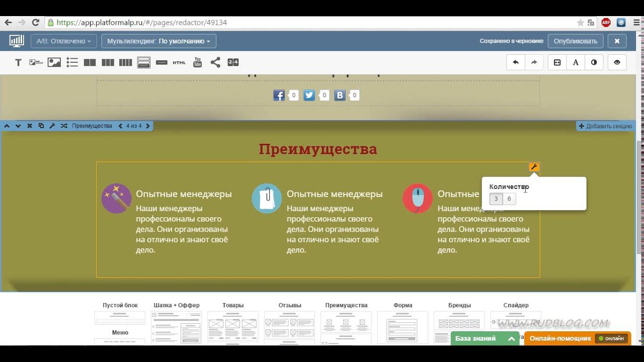Click the statistics monitor logo icon
This screenshot has width=644, height=362.
coord(17,41)
